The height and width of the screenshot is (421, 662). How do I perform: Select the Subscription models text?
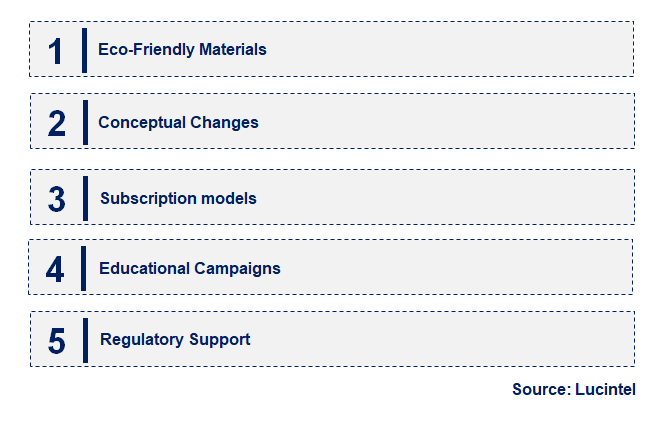[178, 198]
